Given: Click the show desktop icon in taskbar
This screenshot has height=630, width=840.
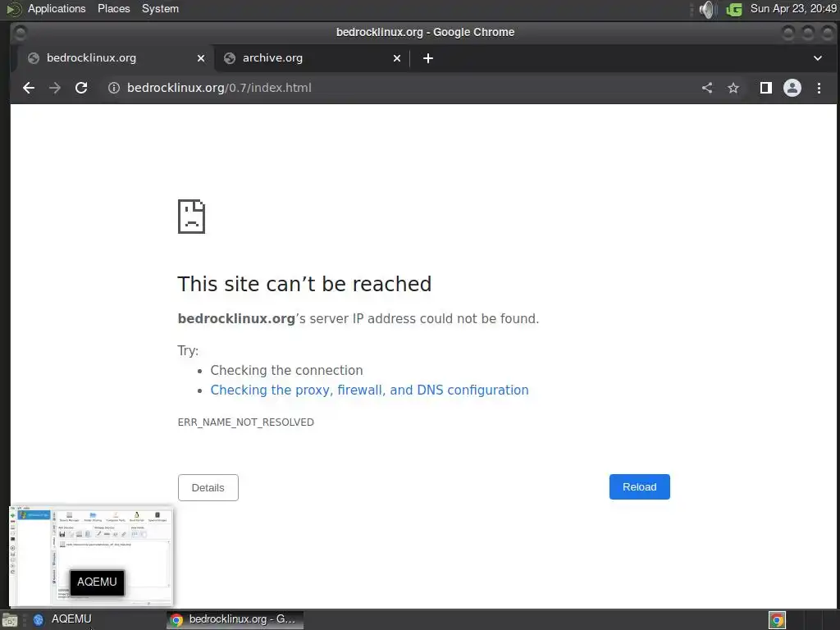Looking at the screenshot, I should pos(9,620).
